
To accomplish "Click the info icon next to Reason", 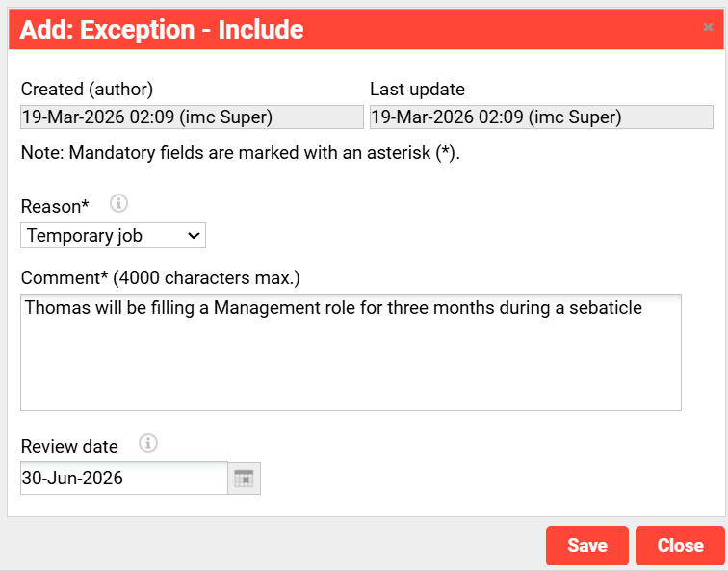I will point(118,203).
